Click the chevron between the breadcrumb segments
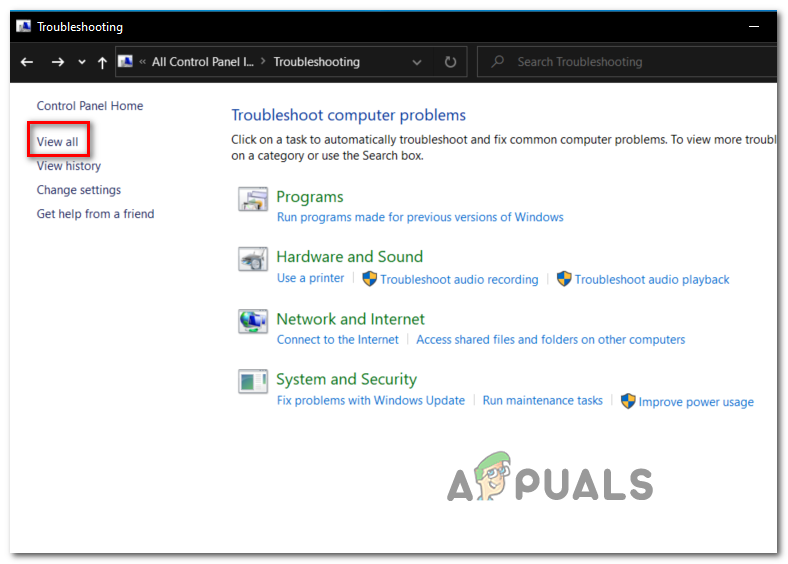This screenshot has width=788, height=564. [263, 61]
